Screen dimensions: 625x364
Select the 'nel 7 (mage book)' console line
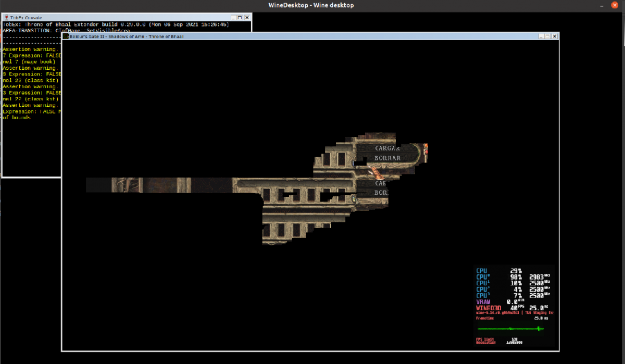29,61
